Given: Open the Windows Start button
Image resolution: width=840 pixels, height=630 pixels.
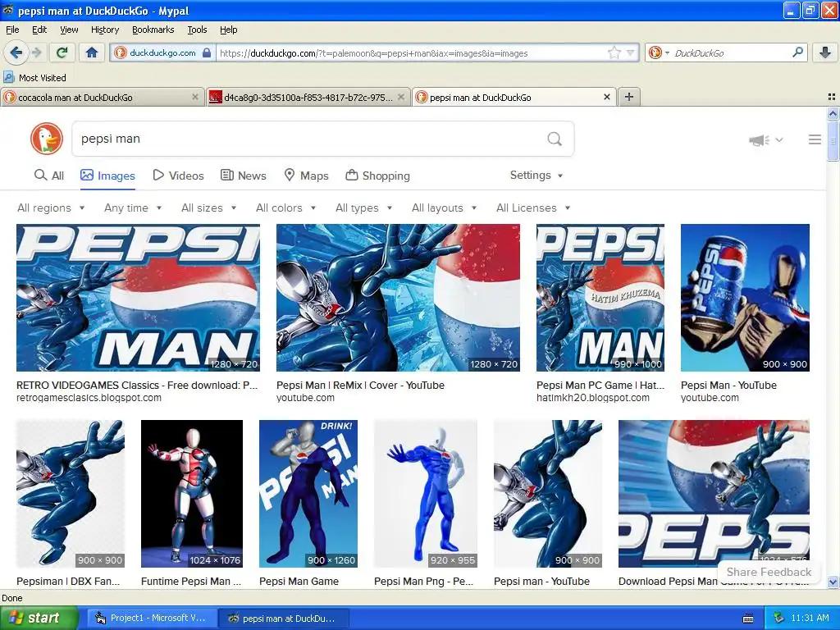Looking at the screenshot, I should coord(38,618).
